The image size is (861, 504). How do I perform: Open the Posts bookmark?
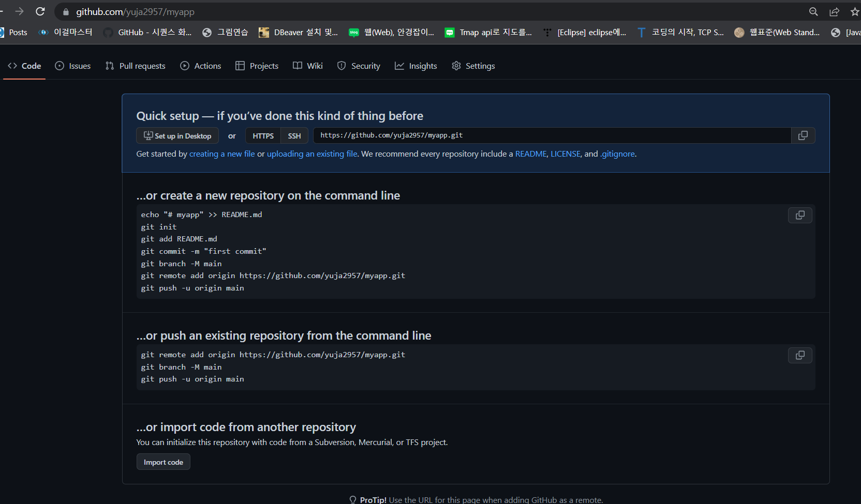[14, 33]
